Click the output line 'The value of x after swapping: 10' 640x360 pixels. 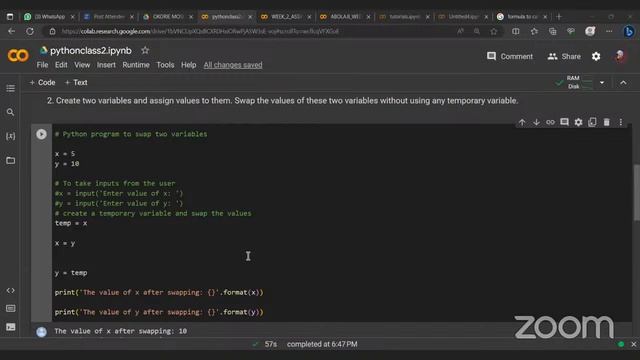pos(121,331)
